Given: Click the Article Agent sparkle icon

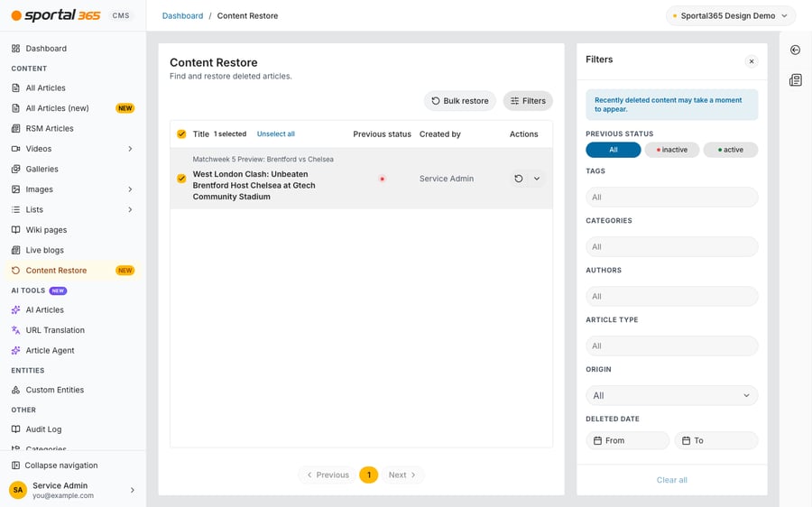Looking at the screenshot, I should click(x=15, y=351).
